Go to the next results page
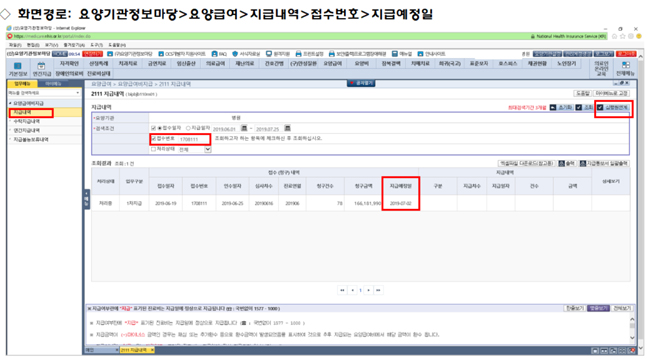Image resolution: width=650 pixels, height=362 pixels. pyautogui.click(x=369, y=290)
